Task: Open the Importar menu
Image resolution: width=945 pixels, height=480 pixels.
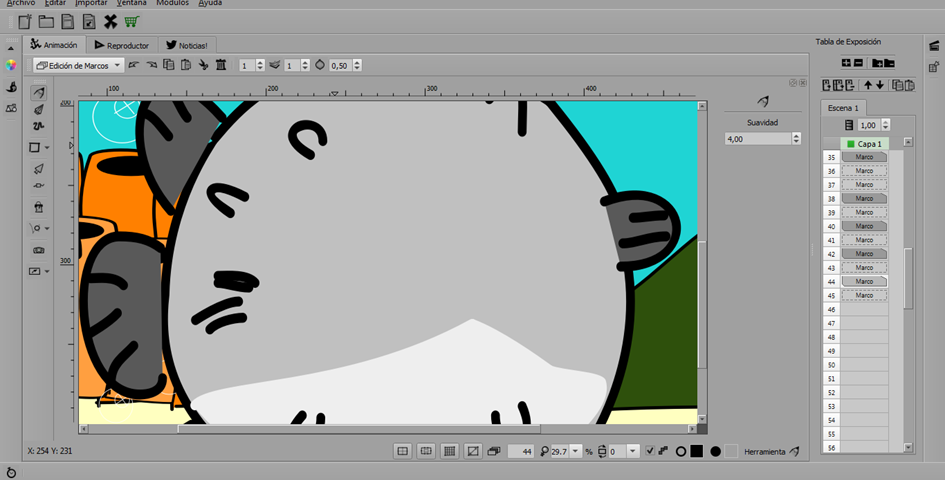Action: pos(91,3)
